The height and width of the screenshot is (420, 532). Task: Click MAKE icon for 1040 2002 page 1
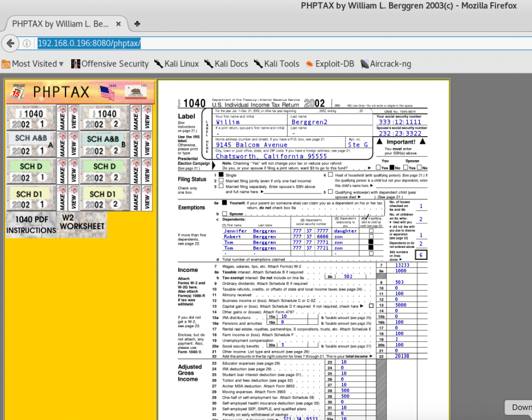[x=62, y=118]
